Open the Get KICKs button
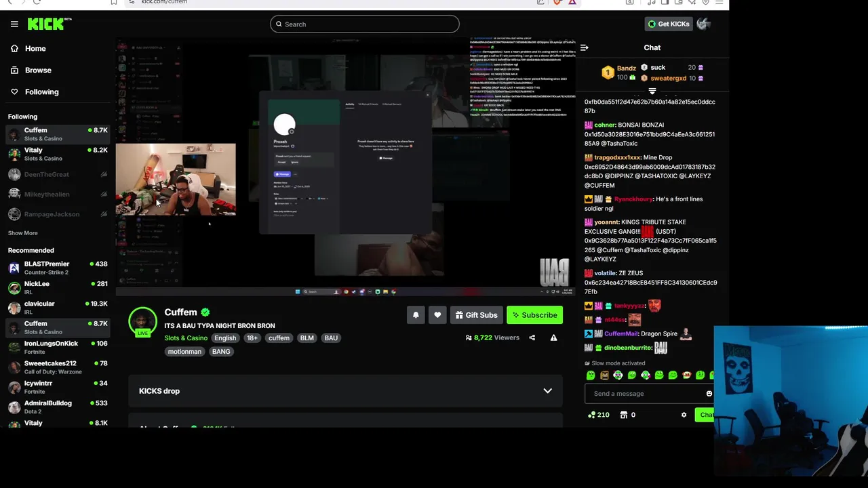 (669, 24)
